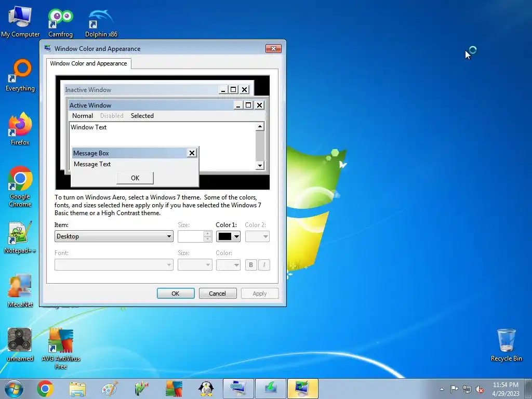Click the dialog's main OK button
This screenshot has width=532, height=399.
pos(176,294)
